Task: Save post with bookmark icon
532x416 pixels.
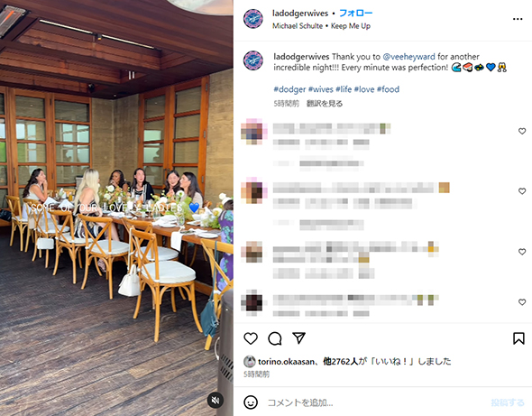Action: pyautogui.click(x=518, y=338)
